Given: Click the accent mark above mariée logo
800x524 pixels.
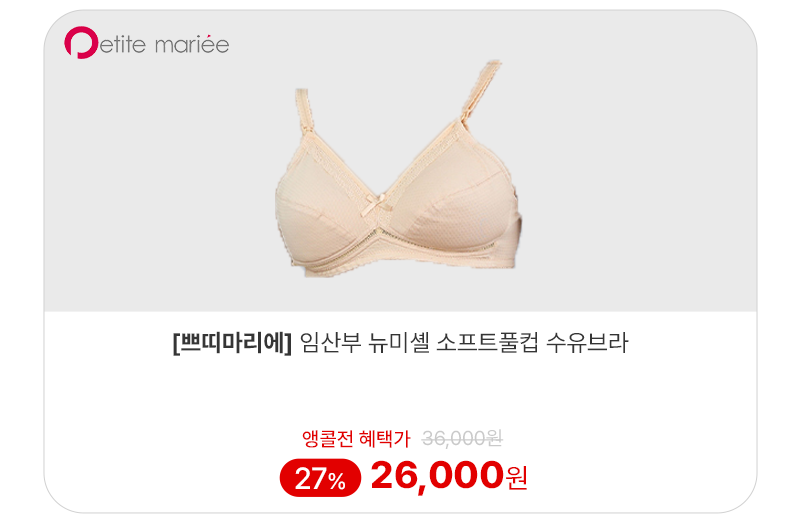Looking at the screenshot, I should click(x=210, y=36).
